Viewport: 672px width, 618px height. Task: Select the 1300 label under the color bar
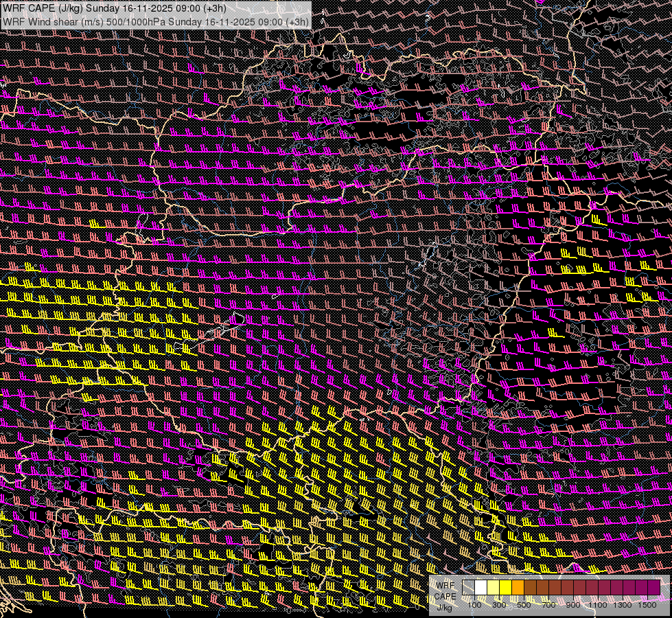(623, 605)
